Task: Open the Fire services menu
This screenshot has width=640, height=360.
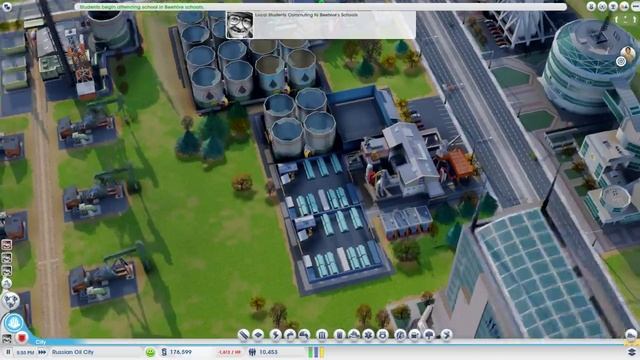Action: coord(354,335)
